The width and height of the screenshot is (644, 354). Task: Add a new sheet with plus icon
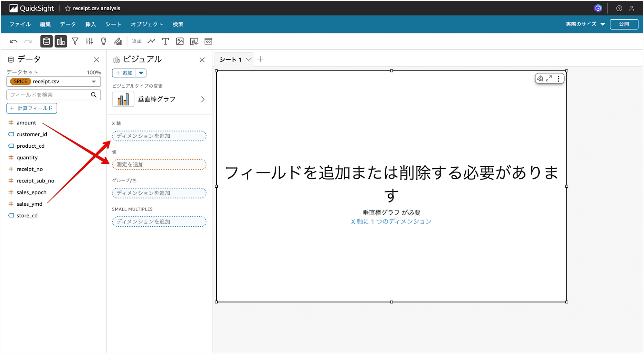[x=260, y=59]
